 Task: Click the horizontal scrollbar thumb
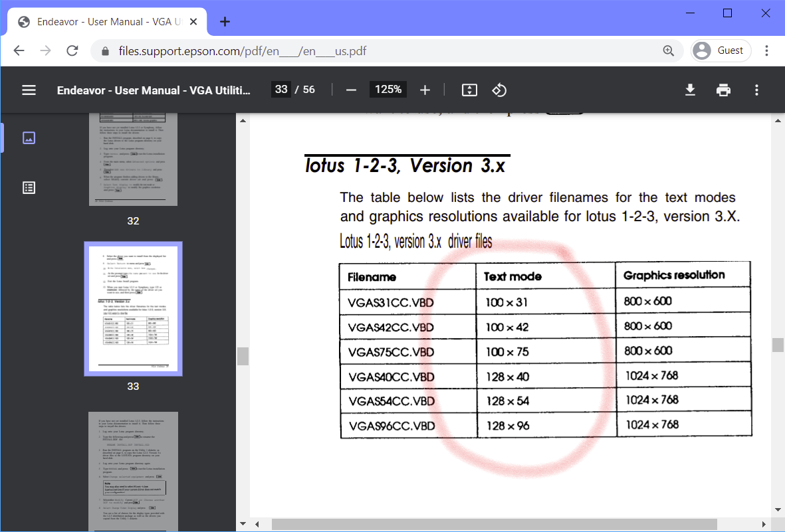494,524
